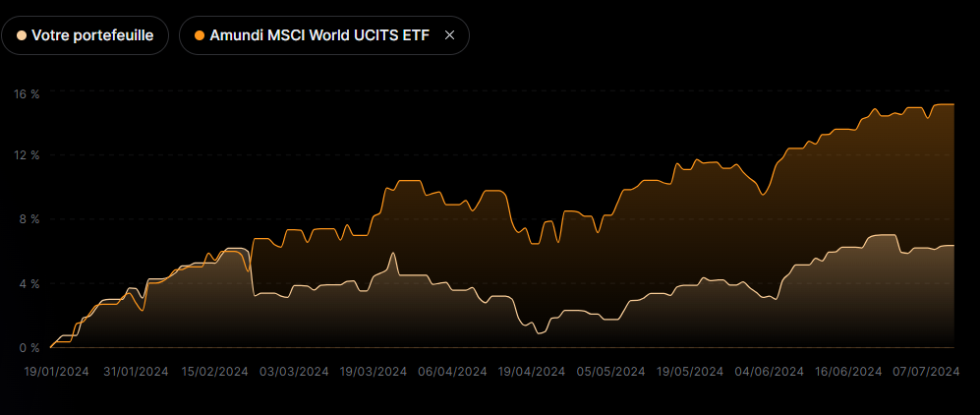Toggle the Votre portefeuille series chip
Screen dimensions: 980x415
(x=85, y=35)
